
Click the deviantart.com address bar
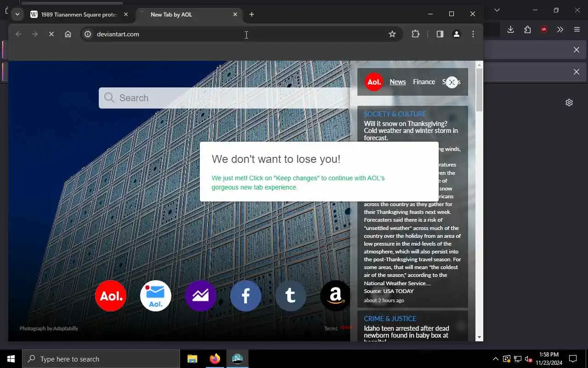241,34
